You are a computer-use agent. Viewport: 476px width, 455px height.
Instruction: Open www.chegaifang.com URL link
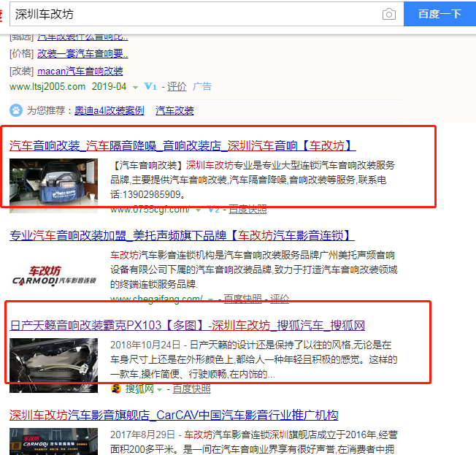click(156, 299)
